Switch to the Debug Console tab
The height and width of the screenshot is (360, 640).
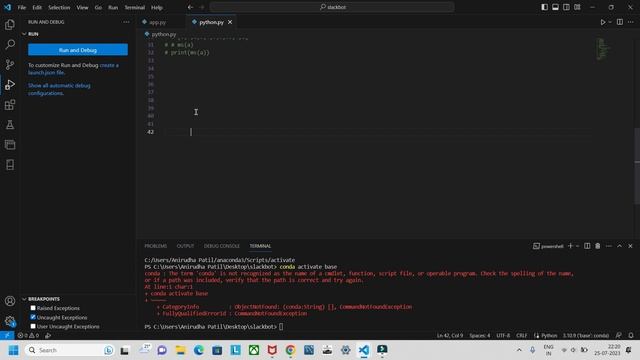click(x=222, y=246)
